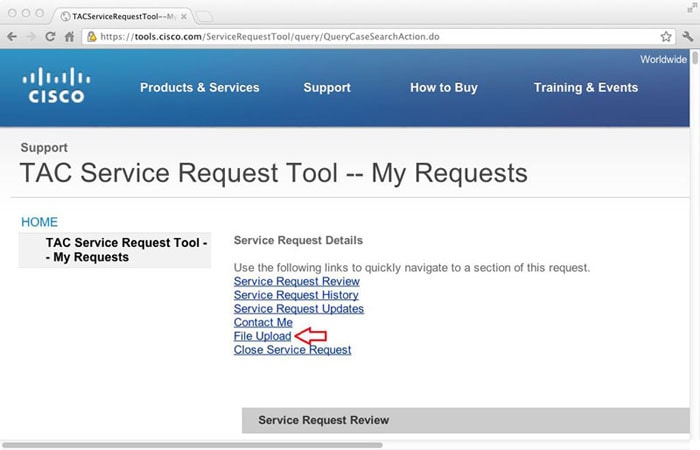700x450 pixels.
Task: Click the Close Service Request link
Action: pos(292,350)
